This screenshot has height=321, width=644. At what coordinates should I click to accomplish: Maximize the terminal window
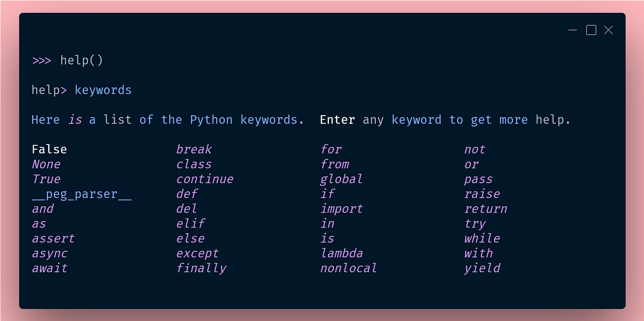point(591,29)
